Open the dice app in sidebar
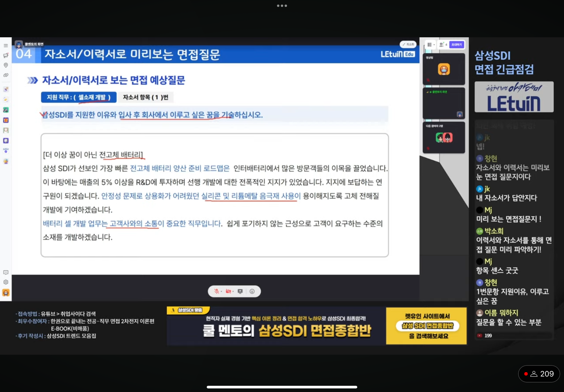 [x=6, y=141]
